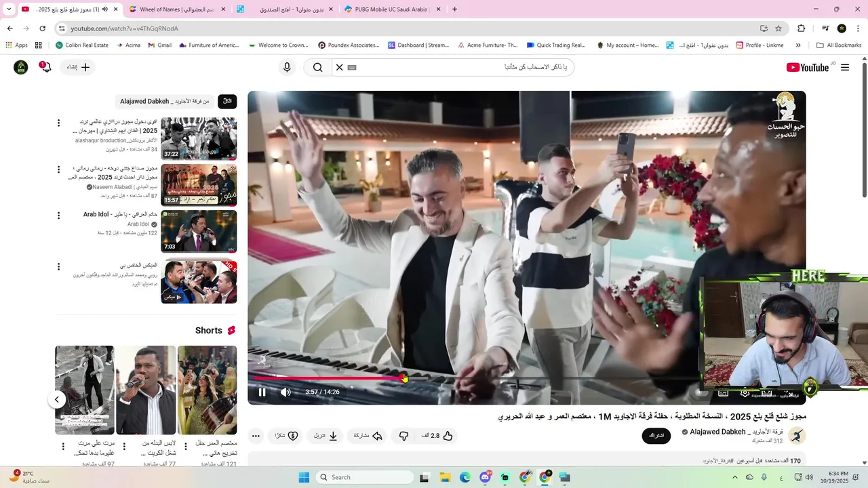Open the Windows Start menu

[x=304, y=477]
